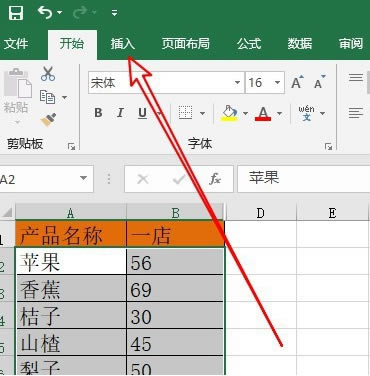Open Customize Quick Access Toolbar menu
Screen dimensions: 370x376
click(114, 13)
